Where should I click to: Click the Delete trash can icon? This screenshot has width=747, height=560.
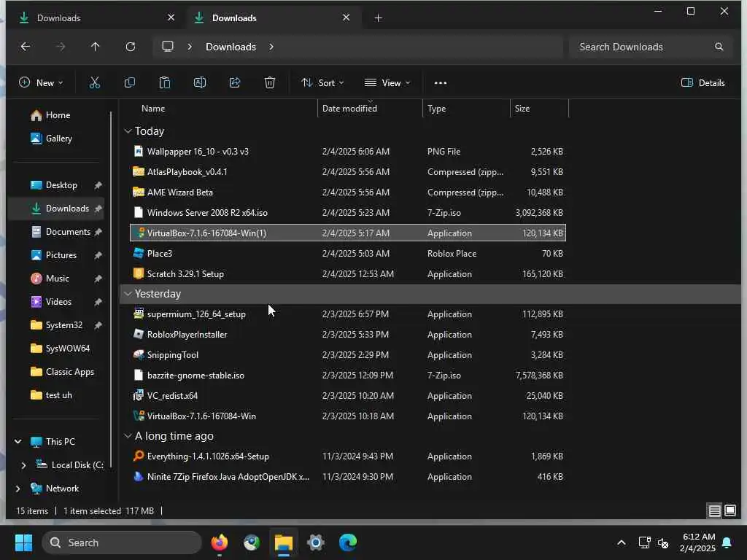pyautogui.click(x=270, y=83)
